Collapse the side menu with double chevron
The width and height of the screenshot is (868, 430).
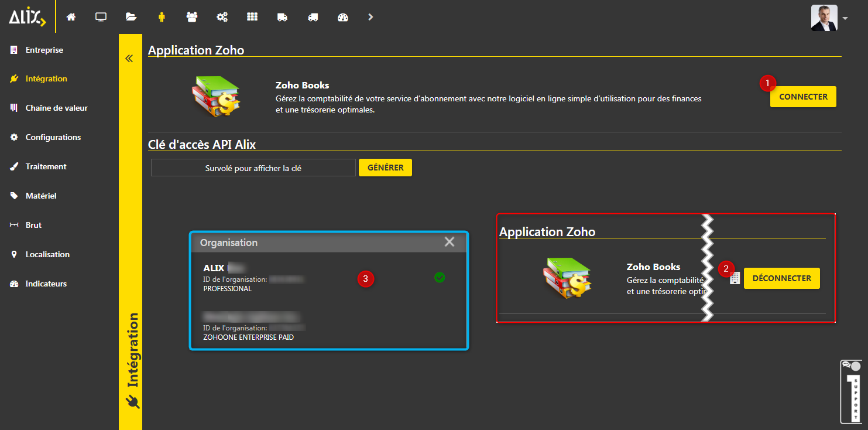[x=129, y=59]
